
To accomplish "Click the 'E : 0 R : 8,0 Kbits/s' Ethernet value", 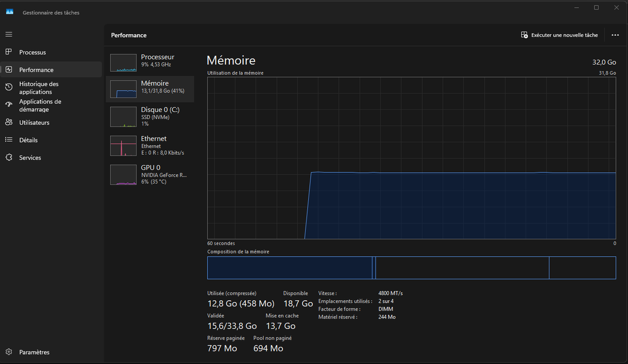I will [x=163, y=153].
